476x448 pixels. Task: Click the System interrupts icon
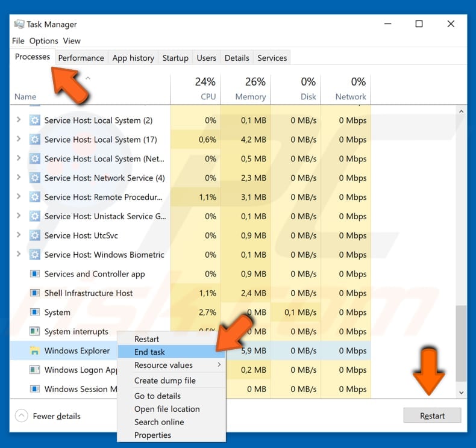(34, 331)
